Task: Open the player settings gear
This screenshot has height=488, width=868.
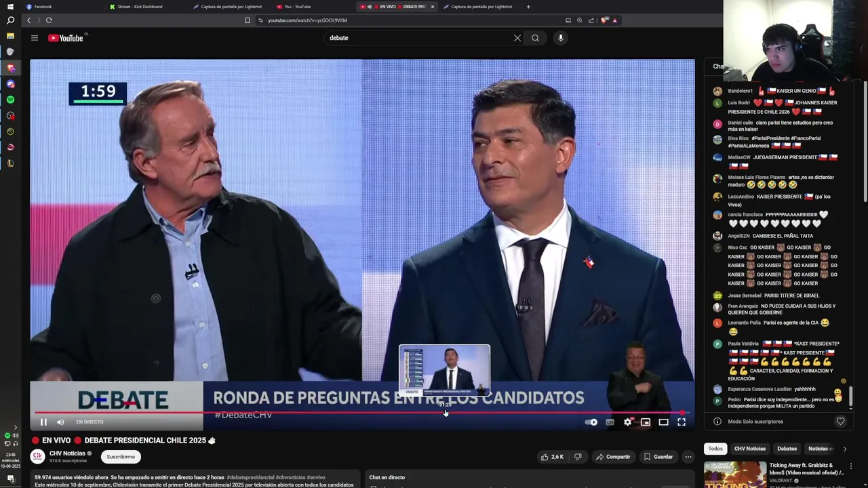Action: [628, 422]
